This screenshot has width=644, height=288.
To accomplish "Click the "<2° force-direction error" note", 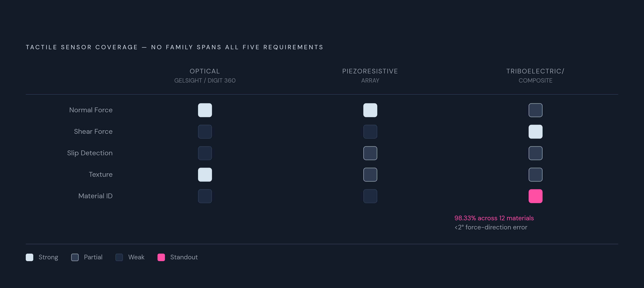I will point(491,227).
